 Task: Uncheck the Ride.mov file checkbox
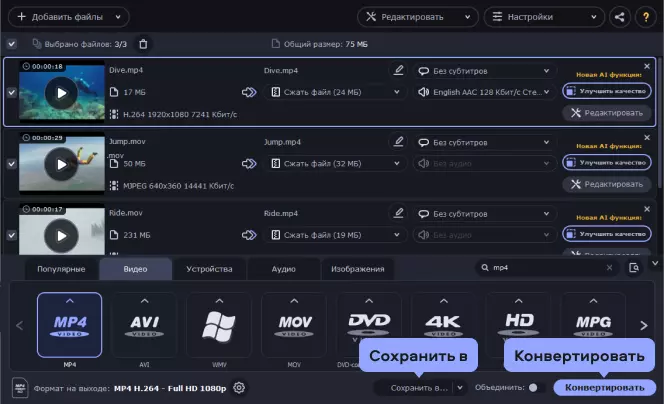pos(11,235)
